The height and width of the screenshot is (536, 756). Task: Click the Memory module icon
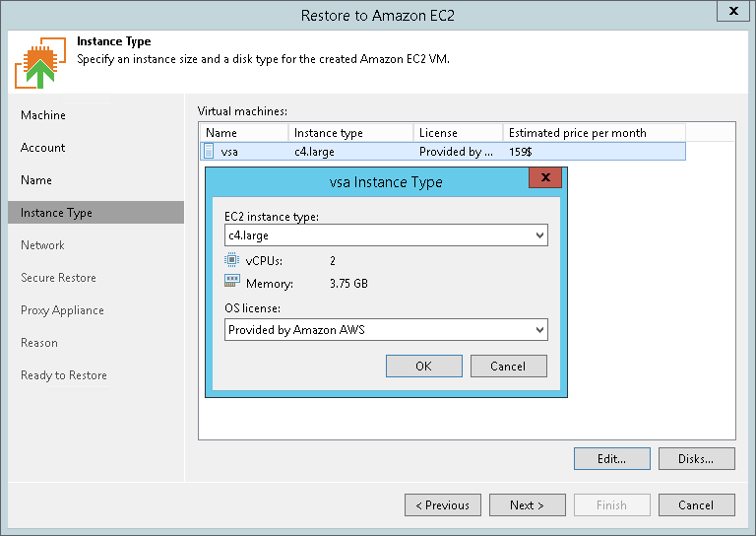(232, 283)
